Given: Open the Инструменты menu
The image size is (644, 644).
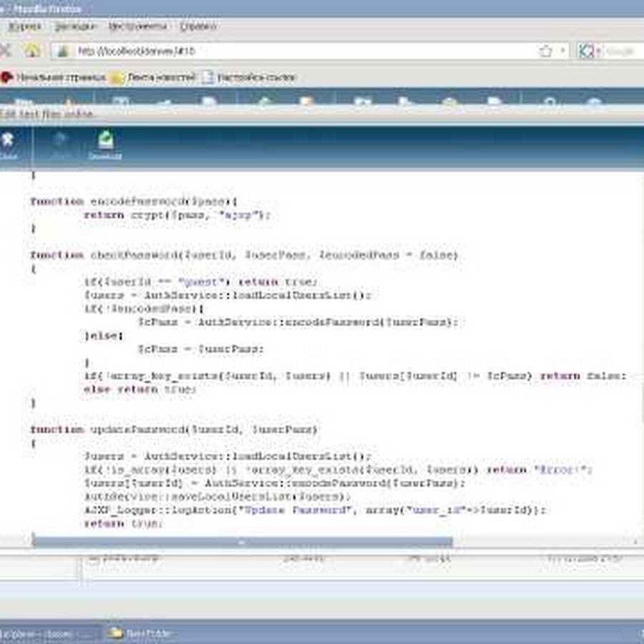Looking at the screenshot, I should click(x=137, y=26).
